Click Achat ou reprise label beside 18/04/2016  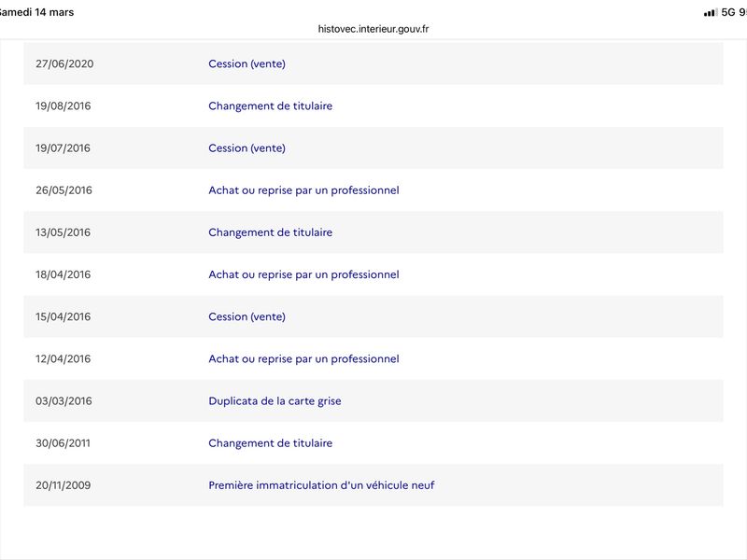[x=303, y=274]
